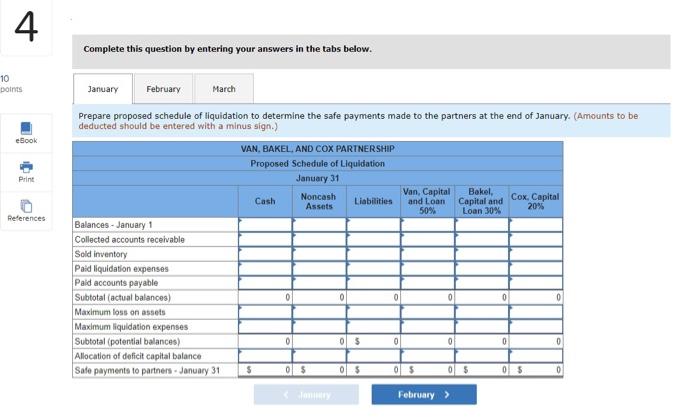Viewport: 700px width, 420px height.
Task: Go to next February page button
Action: (424, 395)
